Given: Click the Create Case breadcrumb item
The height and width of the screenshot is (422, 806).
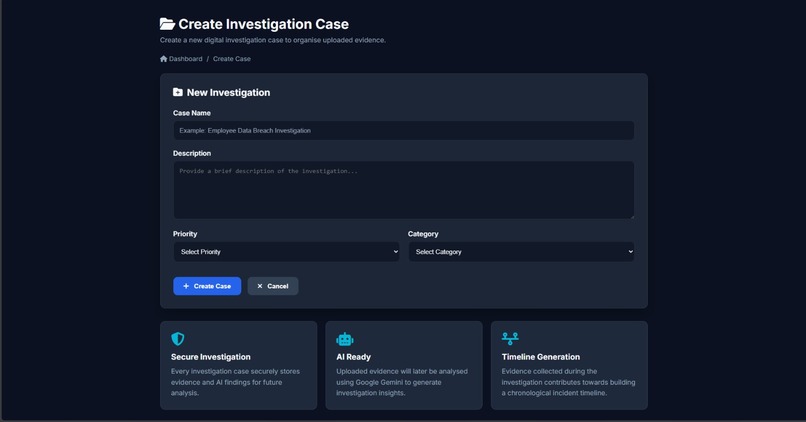Looking at the screenshot, I should 232,59.
